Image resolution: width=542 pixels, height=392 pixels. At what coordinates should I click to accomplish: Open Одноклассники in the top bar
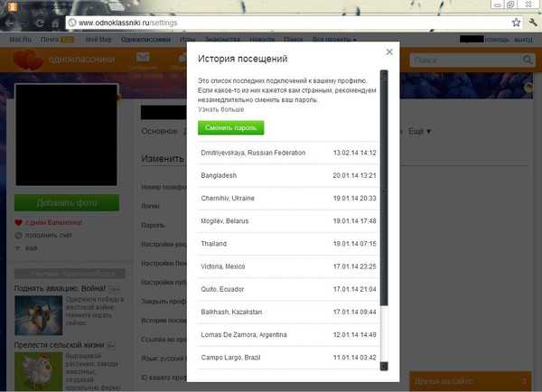(145, 40)
